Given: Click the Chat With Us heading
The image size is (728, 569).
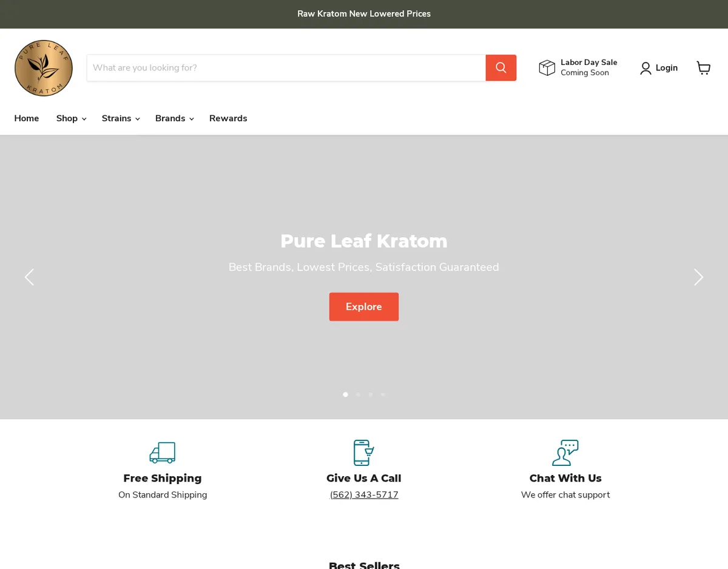Looking at the screenshot, I should pyautogui.click(x=565, y=478).
